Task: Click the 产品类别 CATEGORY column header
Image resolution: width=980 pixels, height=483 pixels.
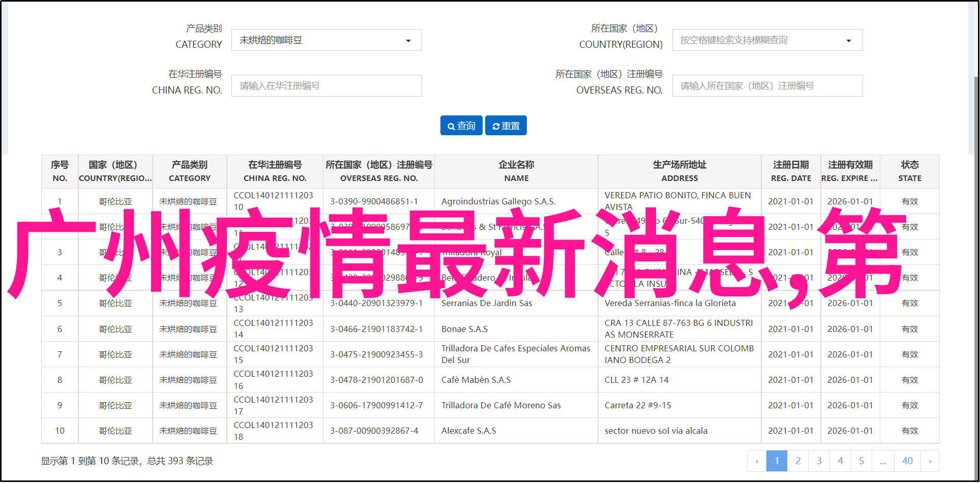Action: coord(190,171)
